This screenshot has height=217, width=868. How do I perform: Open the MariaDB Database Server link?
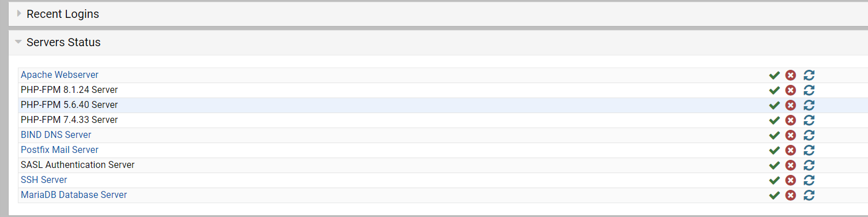(74, 194)
